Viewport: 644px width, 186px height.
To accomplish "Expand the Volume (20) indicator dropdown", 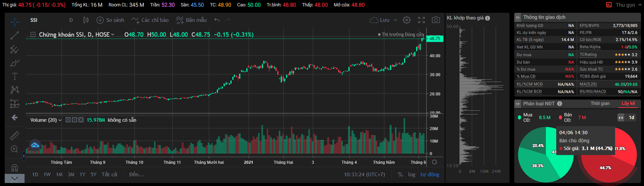I will [60, 120].
